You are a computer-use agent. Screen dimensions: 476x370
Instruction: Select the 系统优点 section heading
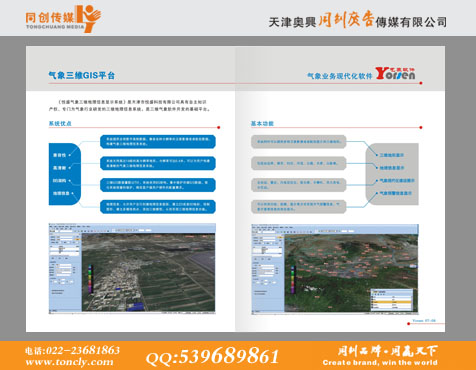(x=60, y=123)
